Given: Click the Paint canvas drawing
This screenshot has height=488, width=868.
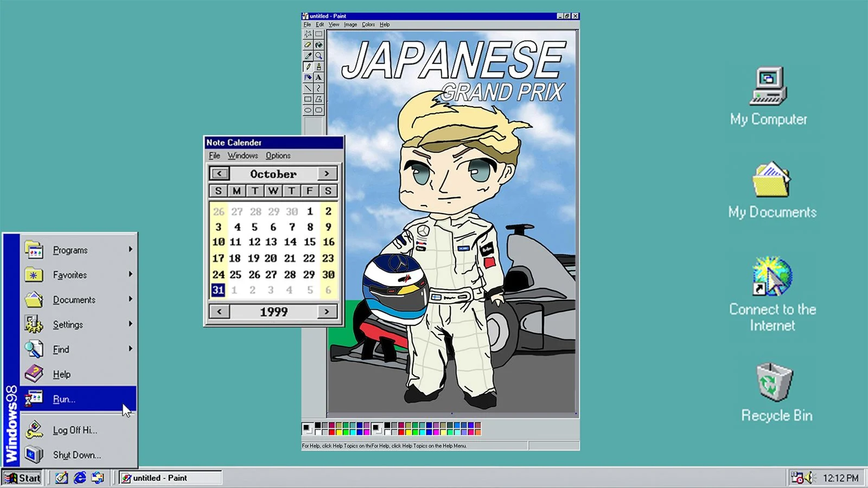Looking at the screenshot, I should (451, 222).
